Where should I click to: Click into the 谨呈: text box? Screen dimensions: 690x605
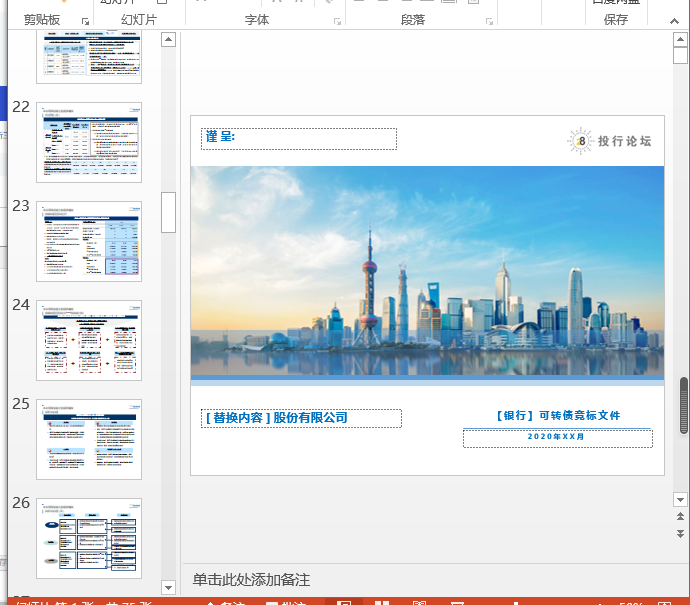pyautogui.click(x=299, y=139)
